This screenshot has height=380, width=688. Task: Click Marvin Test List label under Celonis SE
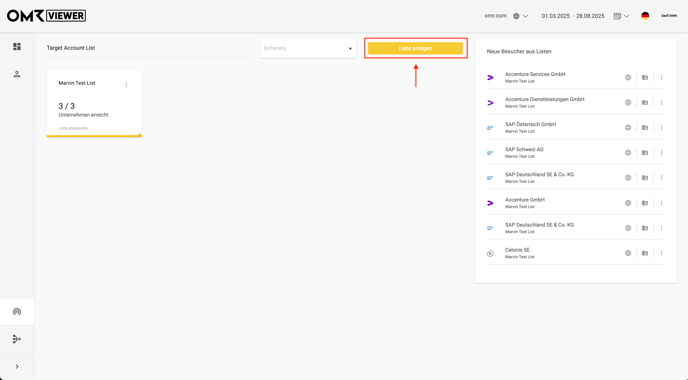point(520,257)
